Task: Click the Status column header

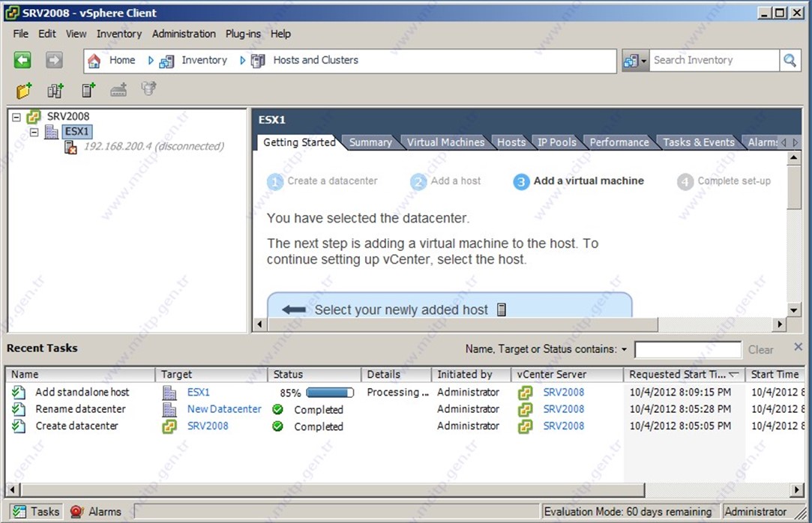Action: click(x=314, y=374)
